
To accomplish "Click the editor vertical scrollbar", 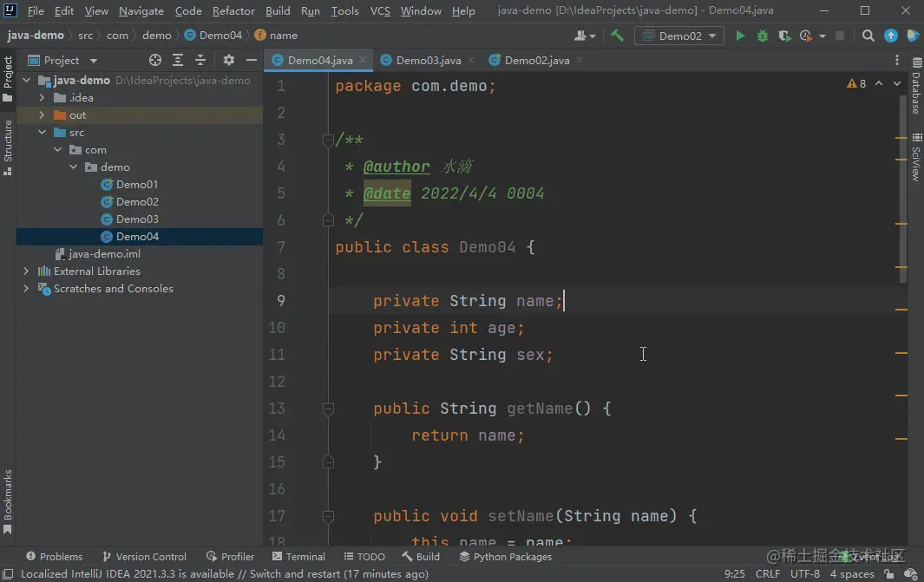I will click(902, 191).
